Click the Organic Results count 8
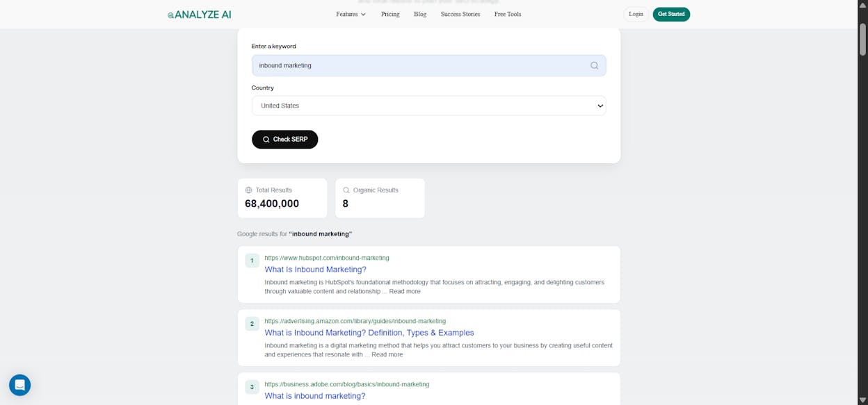The image size is (868, 405). (346, 204)
